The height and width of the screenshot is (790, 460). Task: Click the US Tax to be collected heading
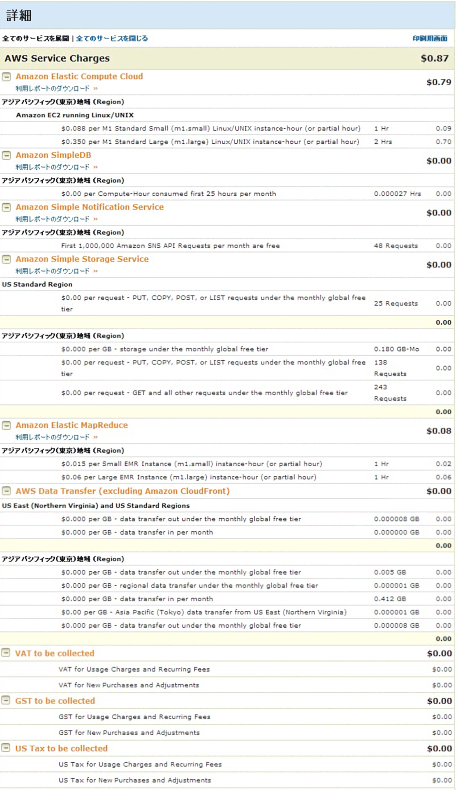click(x=61, y=748)
